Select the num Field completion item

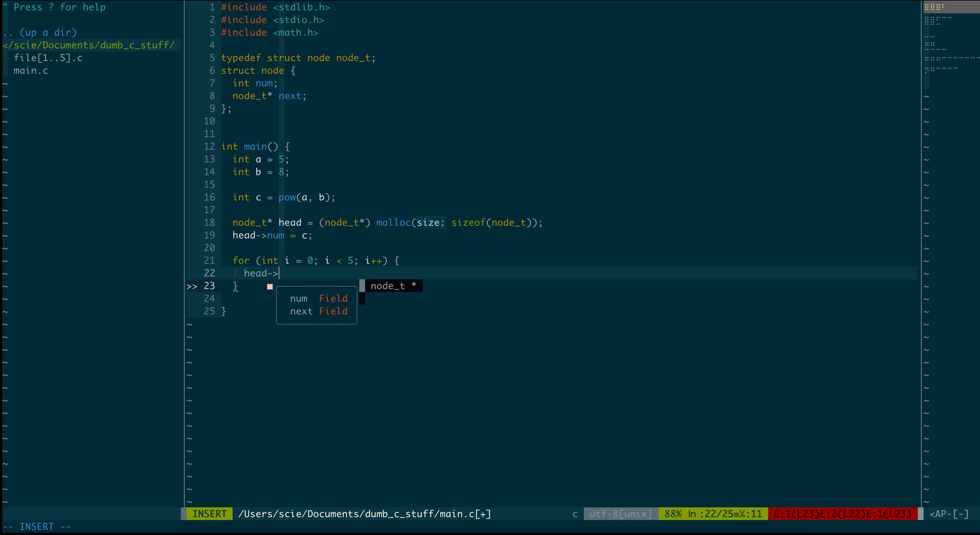tap(318, 299)
